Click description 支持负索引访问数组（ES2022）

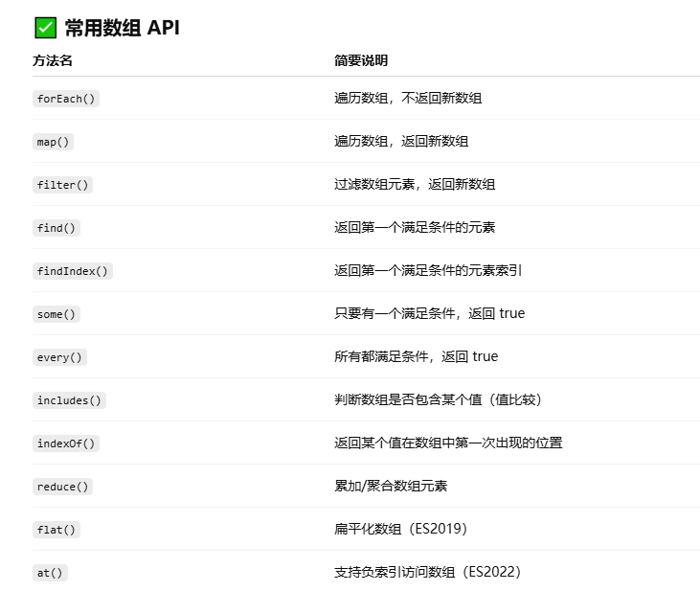click(428, 572)
